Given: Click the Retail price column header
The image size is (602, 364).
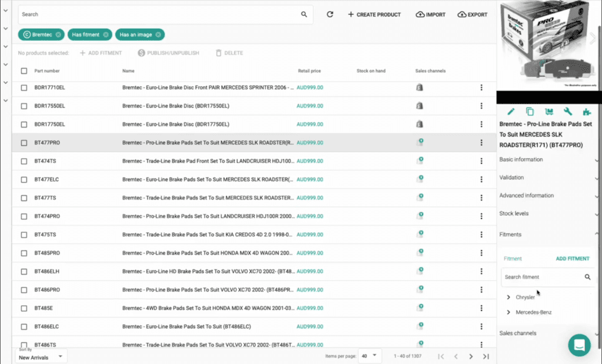Looking at the screenshot, I should coord(309,71).
